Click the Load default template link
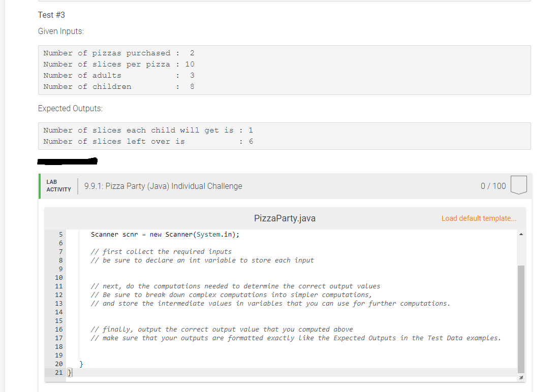The height and width of the screenshot is (392, 559). (x=478, y=218)
